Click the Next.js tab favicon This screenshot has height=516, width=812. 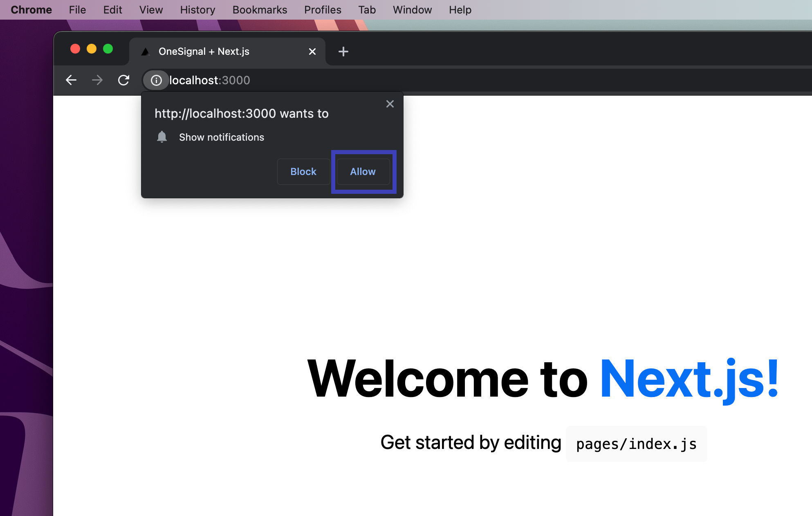[x=145, y=52]
